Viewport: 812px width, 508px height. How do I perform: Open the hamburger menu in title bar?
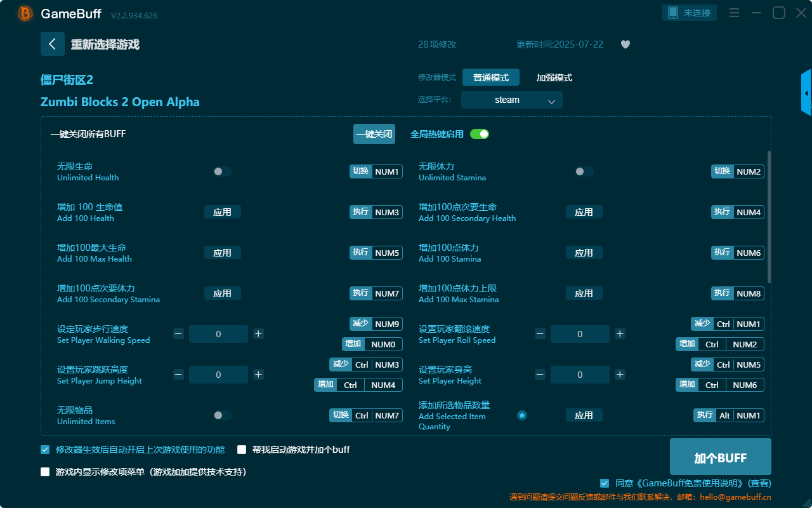(734, 13)
